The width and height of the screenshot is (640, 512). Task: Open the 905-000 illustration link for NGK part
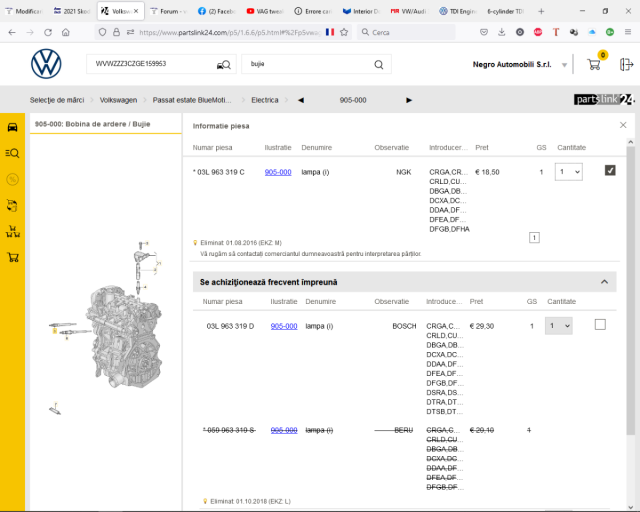pyautogui.click(x=278, y=172)
